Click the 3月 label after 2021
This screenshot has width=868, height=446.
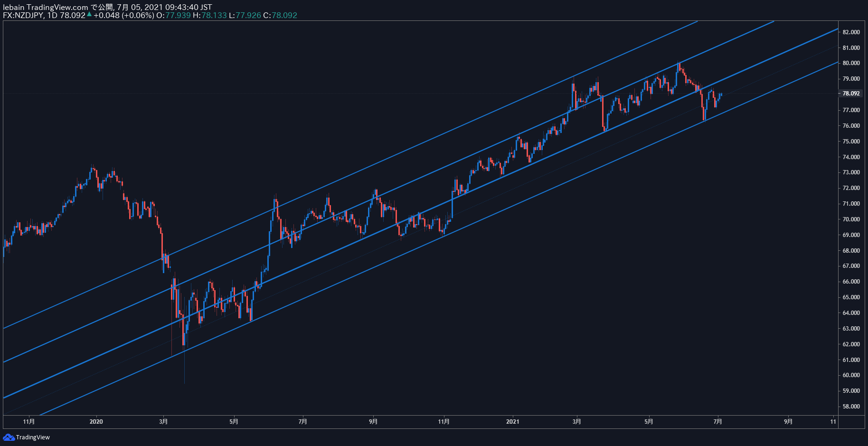coord(576,422)
